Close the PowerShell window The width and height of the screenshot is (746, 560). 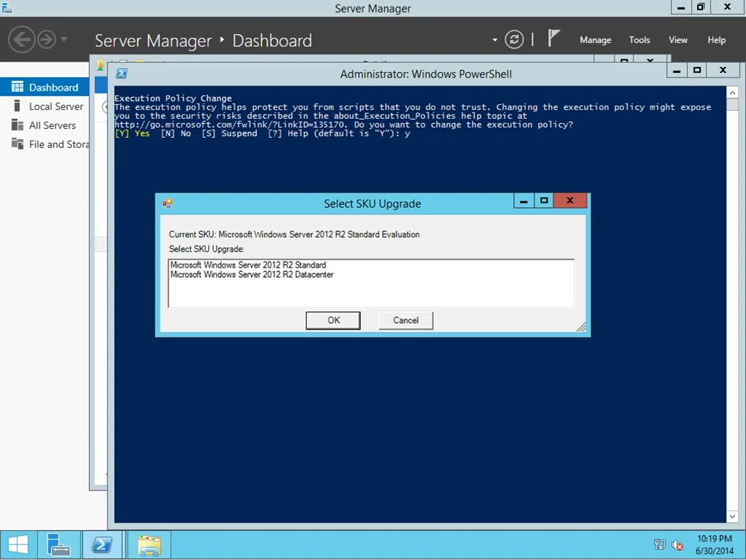coord(723,71)
